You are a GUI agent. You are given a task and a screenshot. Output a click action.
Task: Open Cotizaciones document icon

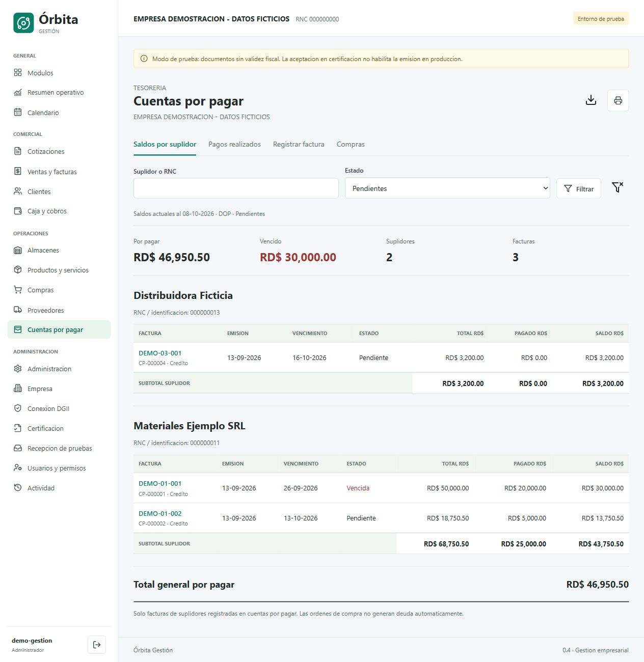(x=18, y=151)
